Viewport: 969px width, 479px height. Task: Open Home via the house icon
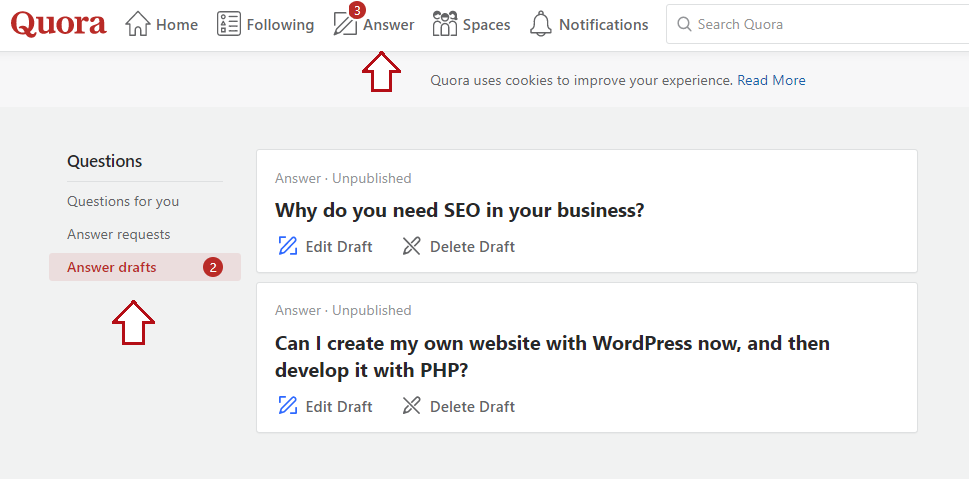click(137, 24)
